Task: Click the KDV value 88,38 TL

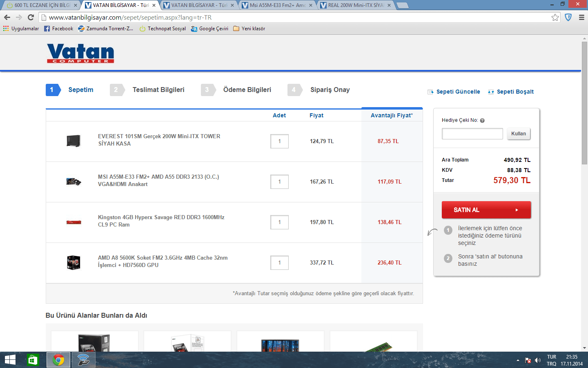Action: pyautogui.click(x=519, y=170)
